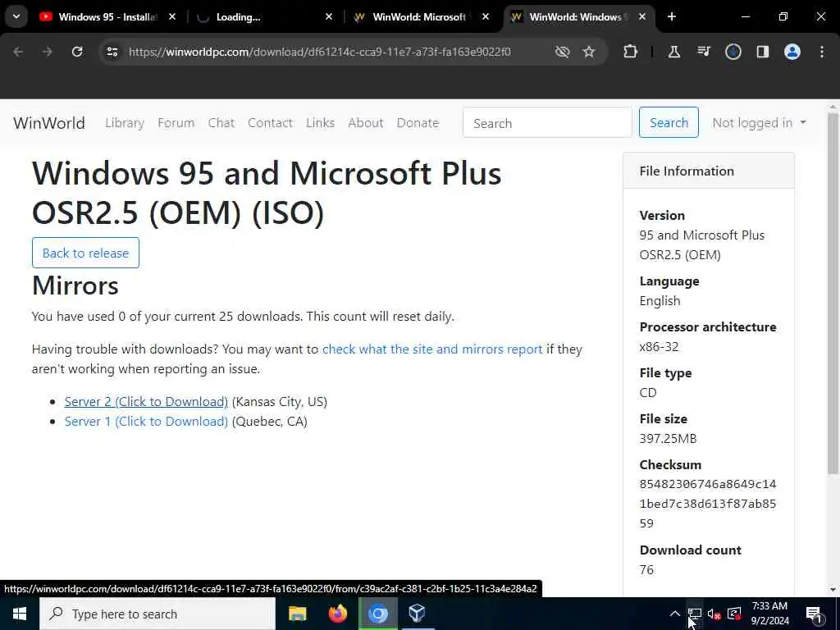Click the x86-32 processor architecture value
Screen dimensions: 840x630
click(x=659, y=347)
